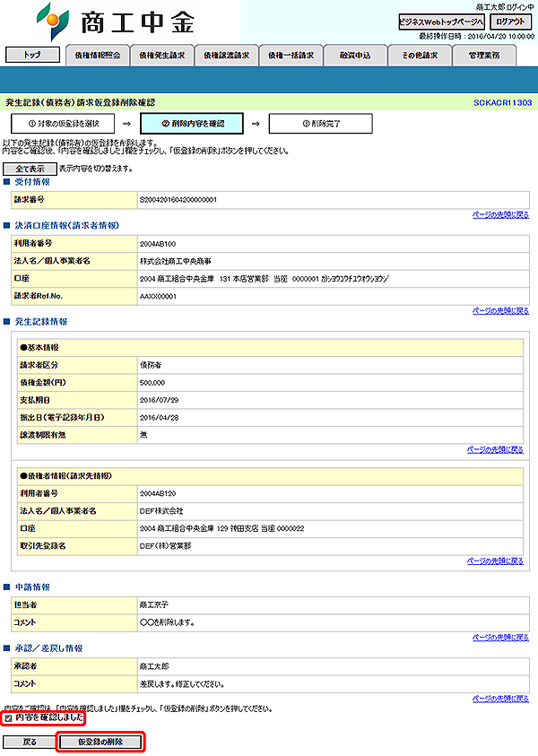This screenshot has width=538, height=756.
Task: Click ページの先頭に戻る under 債権者情報 table
Action: tap(495, 561)
